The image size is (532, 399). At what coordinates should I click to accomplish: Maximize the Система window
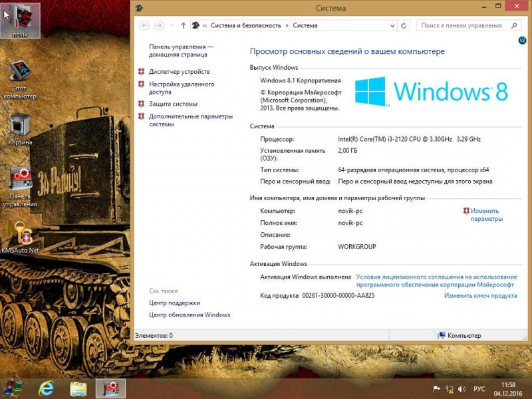(498, 6)
